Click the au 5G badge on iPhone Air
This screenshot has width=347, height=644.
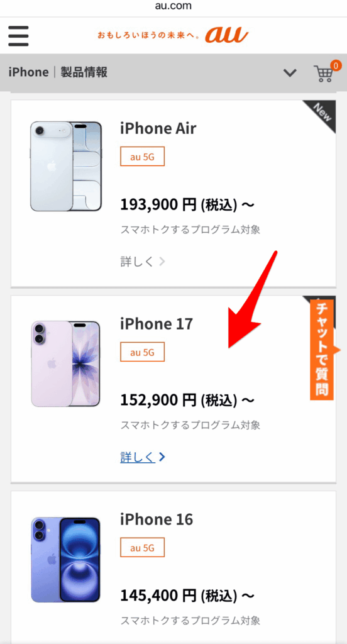tap(142, 157)
